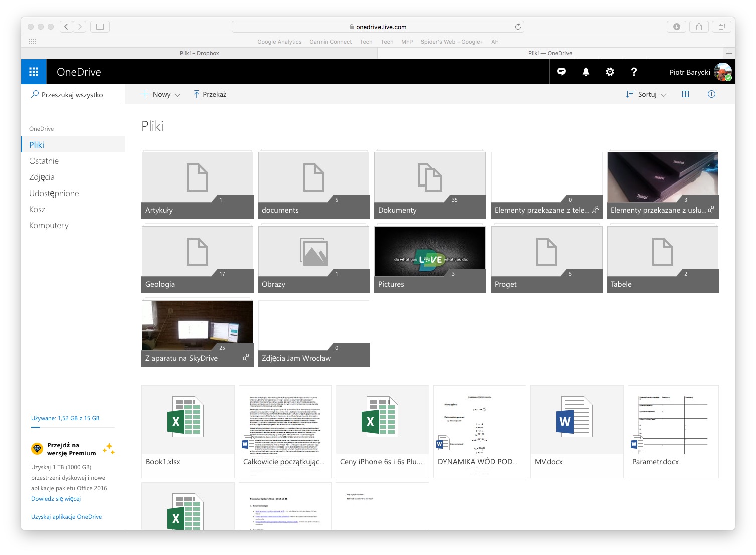Click the Premium diamond icon
The image size is (756, 555).
(37, 449)
